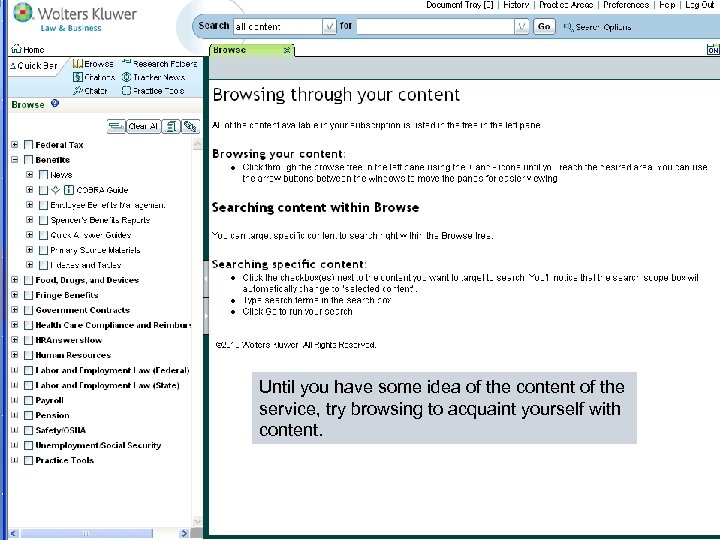Click the tree panel scroll-down arrow
720x540 pixels.
coord(197,522)
